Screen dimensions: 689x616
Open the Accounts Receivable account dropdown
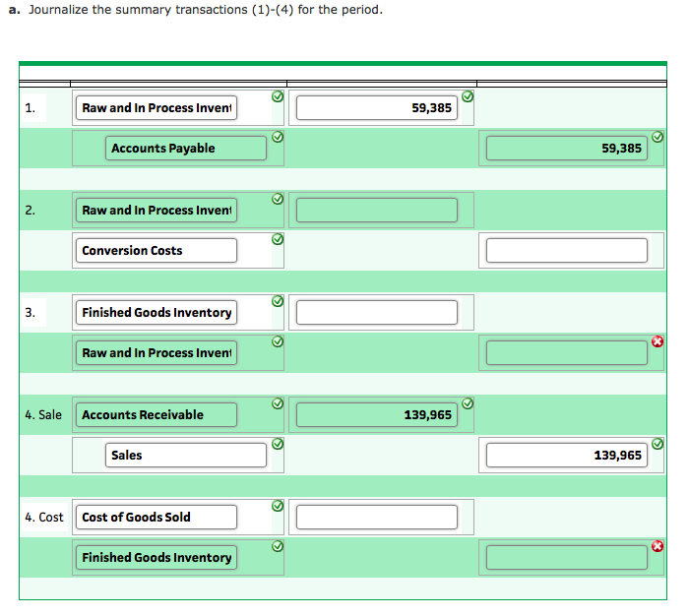click(157, 415)
